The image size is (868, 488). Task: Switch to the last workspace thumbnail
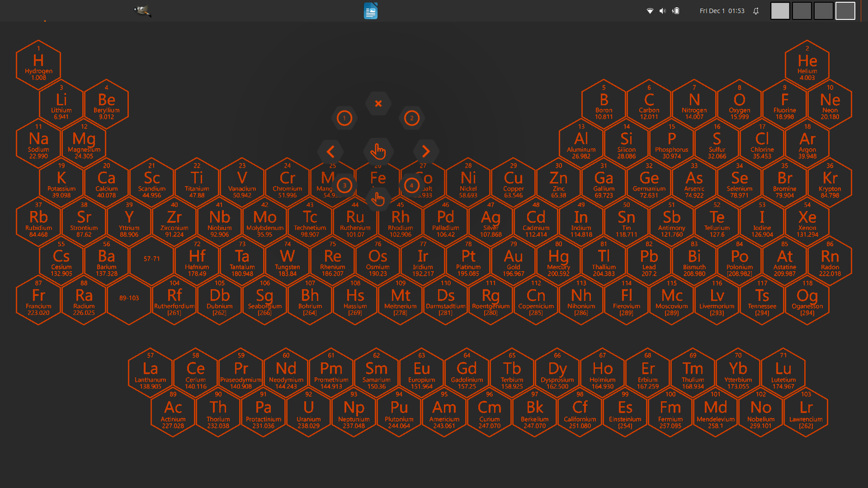(x=845, y=11)
